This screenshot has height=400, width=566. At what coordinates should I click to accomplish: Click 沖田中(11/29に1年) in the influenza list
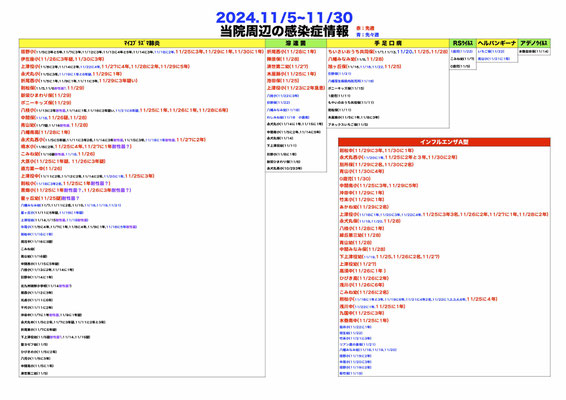pyautogui.click(x=362, y=193)
